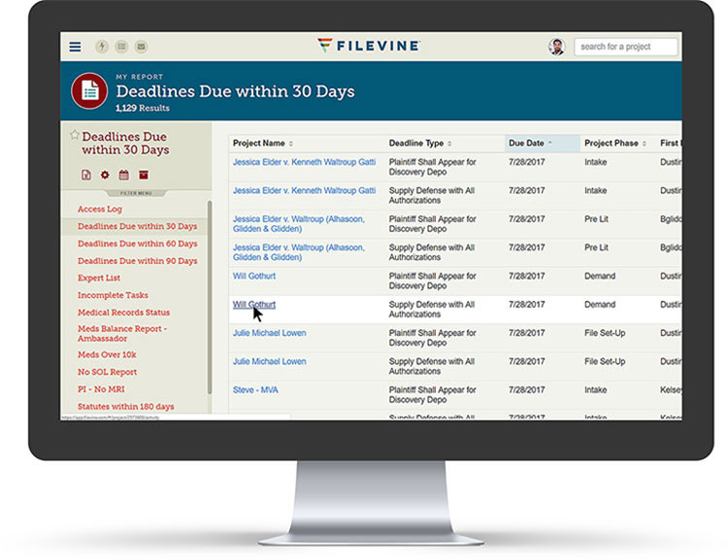
Task: Click 'Supply Defense with All Authorizations' in highlighted row
Action: coord(432,310)
